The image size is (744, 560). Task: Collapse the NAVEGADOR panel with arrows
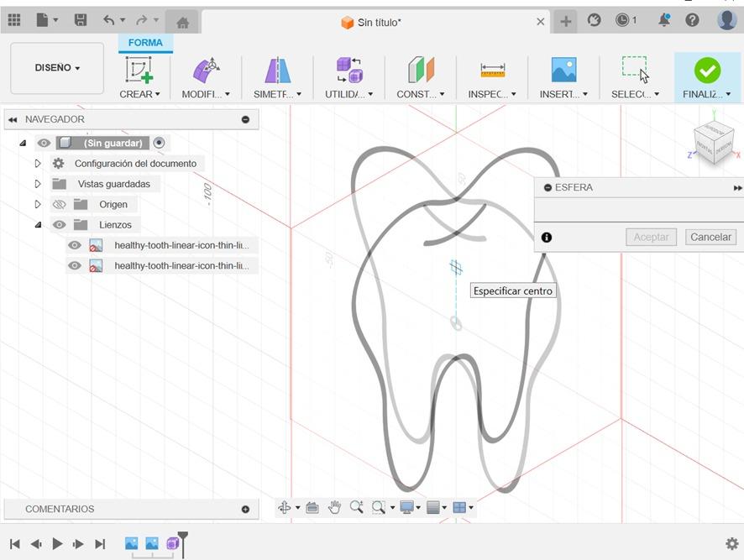click(13, 119)
